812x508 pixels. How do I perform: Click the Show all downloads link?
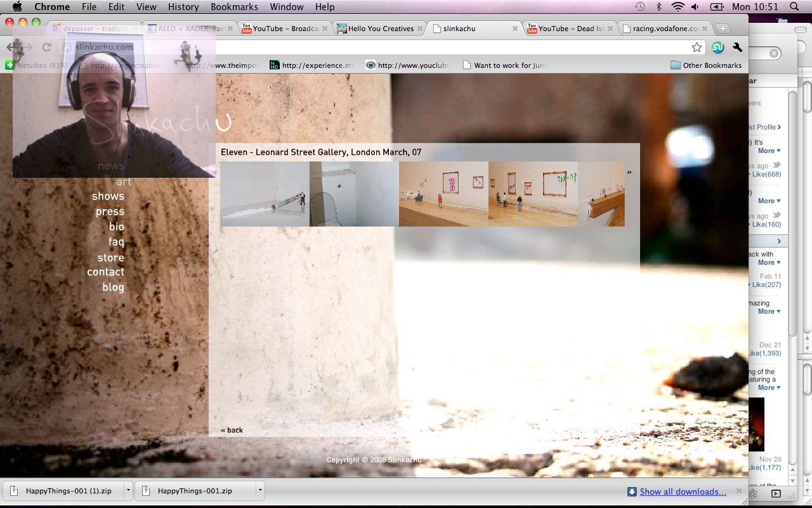pos(683,491)
